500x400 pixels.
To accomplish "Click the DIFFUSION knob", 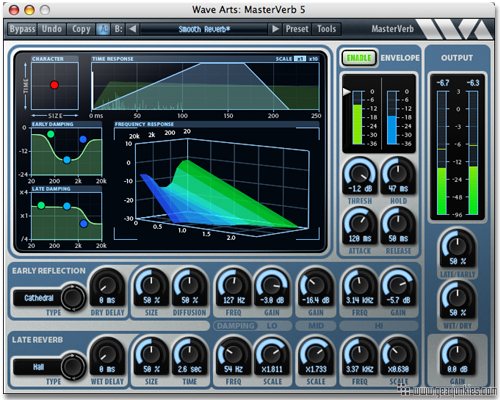I will point(189,287).
